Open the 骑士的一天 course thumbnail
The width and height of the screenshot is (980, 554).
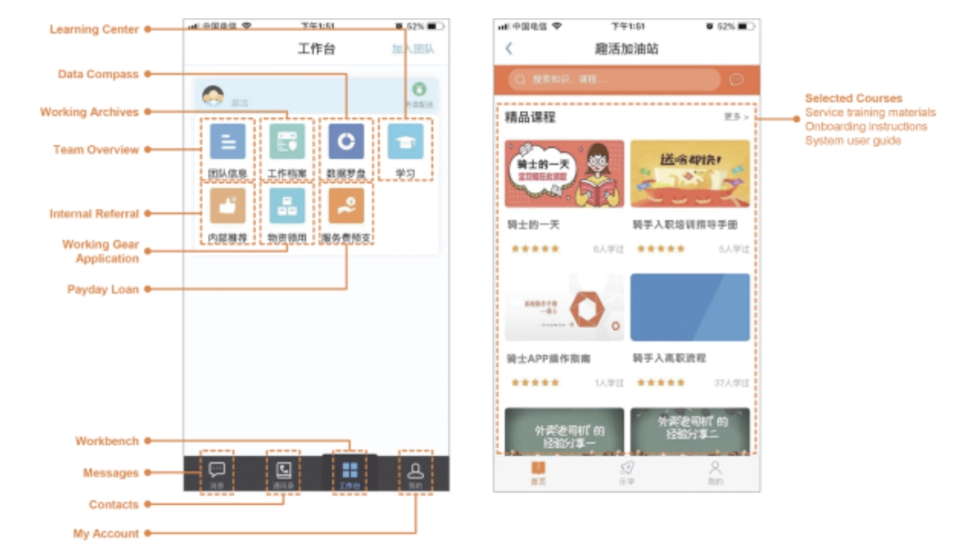point(564,173)
